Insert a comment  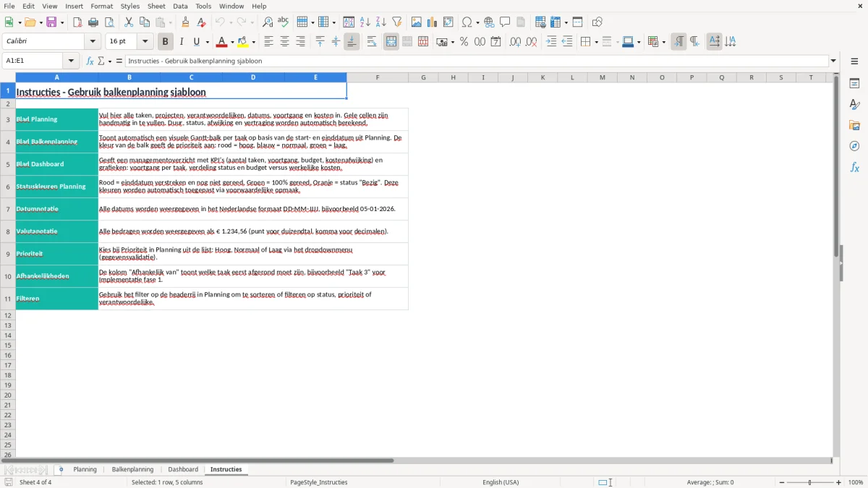(506, 22)
